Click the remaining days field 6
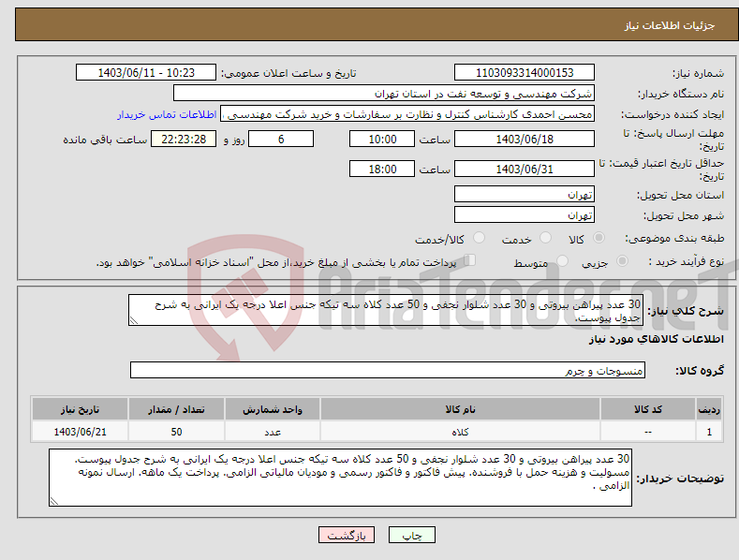The width and height of the screenshot is (739, 560). (x=281, y=139)
